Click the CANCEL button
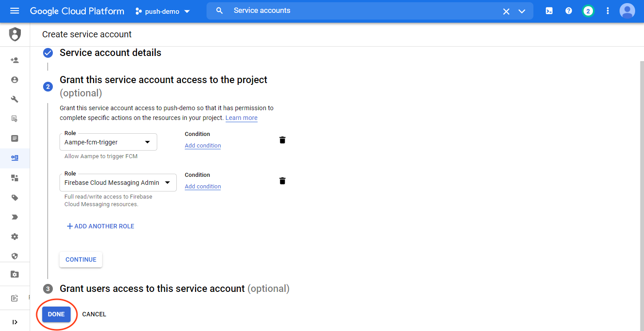 [x=94, y=314]
